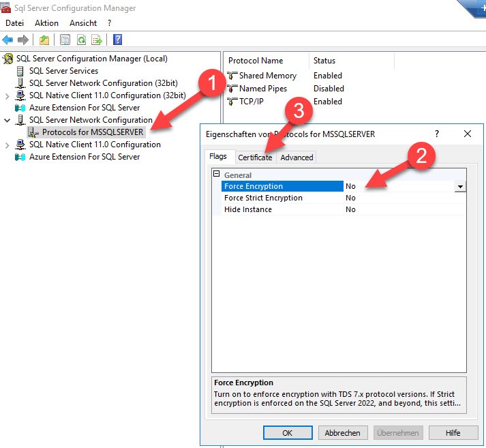Click the refresh toolbar icon

(x=81, y=40)
